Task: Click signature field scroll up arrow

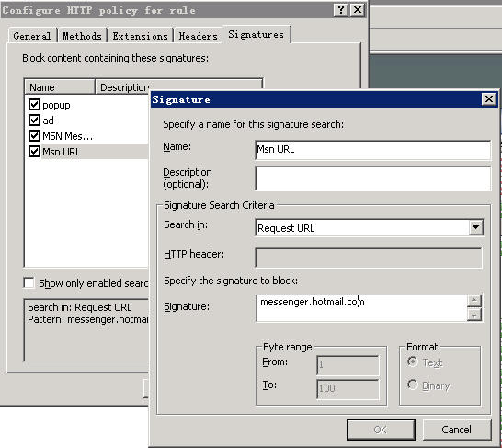Action: 474,301
